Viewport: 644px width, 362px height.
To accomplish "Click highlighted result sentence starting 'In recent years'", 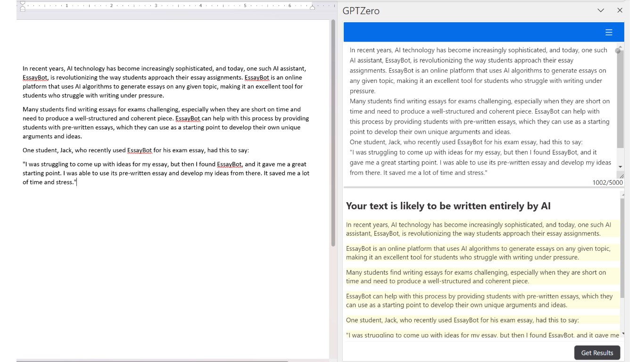I will (x=482, y=229).
